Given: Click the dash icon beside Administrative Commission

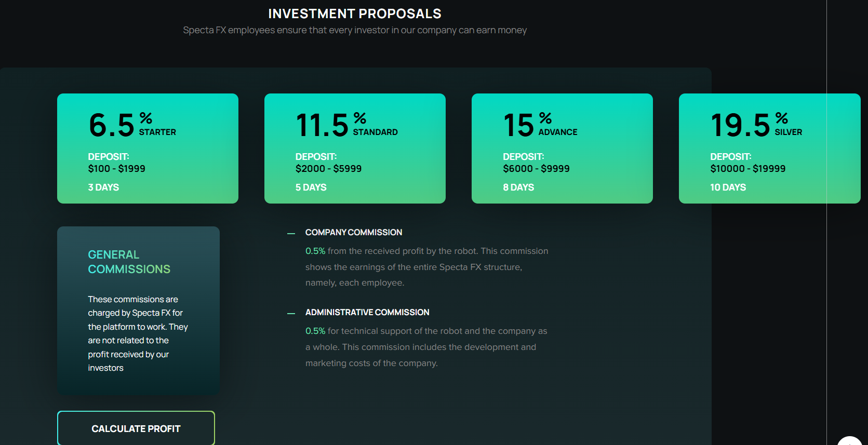Looking at the screenshot, I should click(291, 314).
